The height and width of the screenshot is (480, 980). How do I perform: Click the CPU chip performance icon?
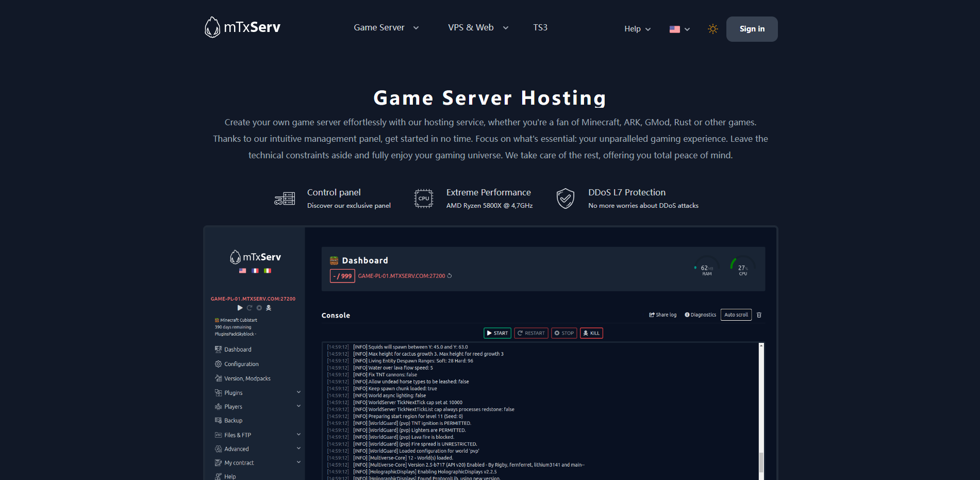[x=424, y=198]
